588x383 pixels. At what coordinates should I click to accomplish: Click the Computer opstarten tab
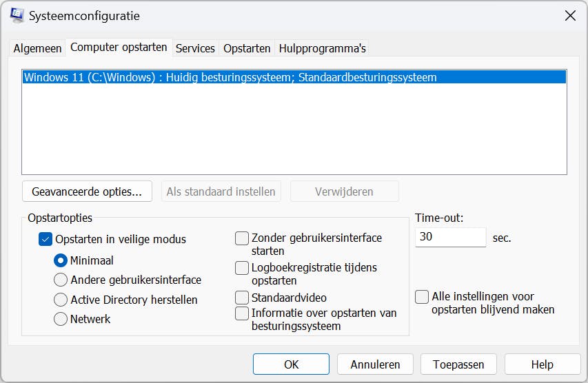(x=119, y=48)
